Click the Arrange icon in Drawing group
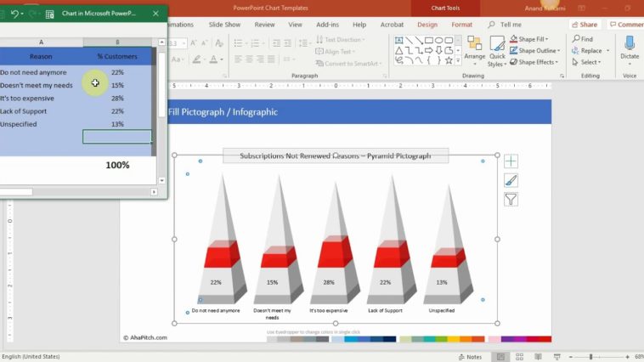644x362 pixels. 475,47
